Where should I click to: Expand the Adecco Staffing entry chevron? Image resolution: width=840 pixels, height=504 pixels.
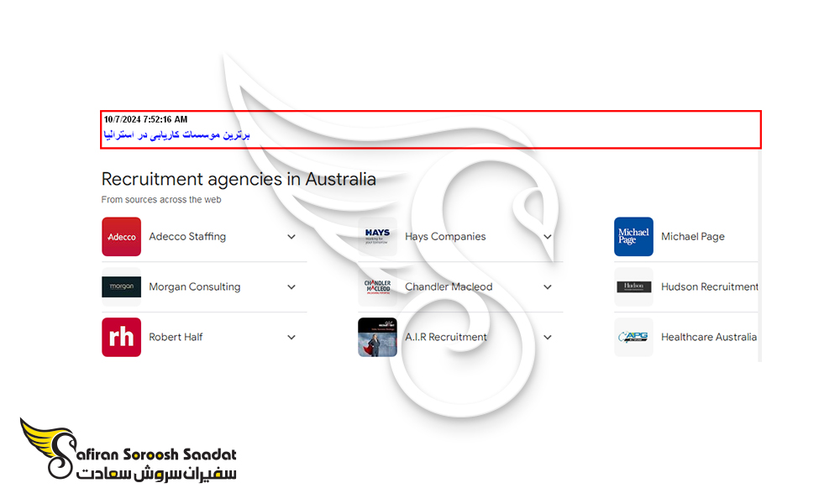coord(291,237)
